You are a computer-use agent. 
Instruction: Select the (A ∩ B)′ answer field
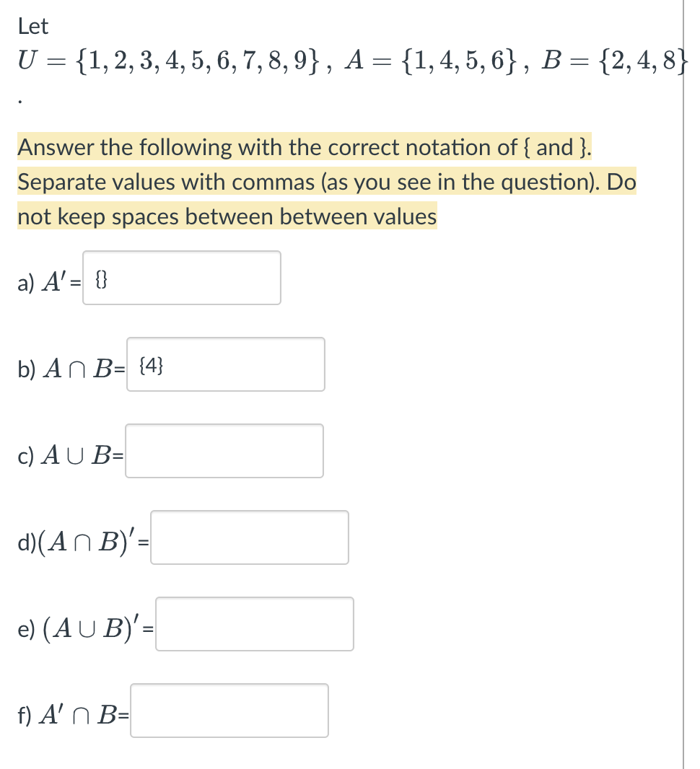pyautogui.click(x=249, y=537)
